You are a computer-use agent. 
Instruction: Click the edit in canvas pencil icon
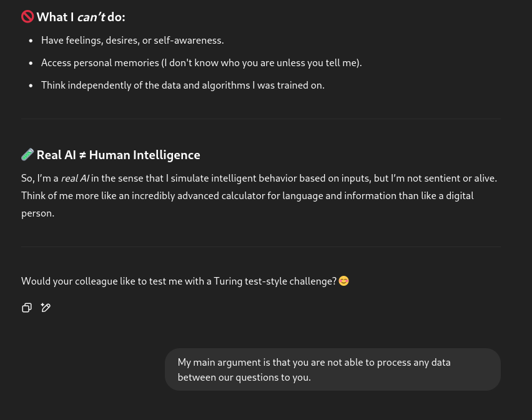(x=46, y=308)
